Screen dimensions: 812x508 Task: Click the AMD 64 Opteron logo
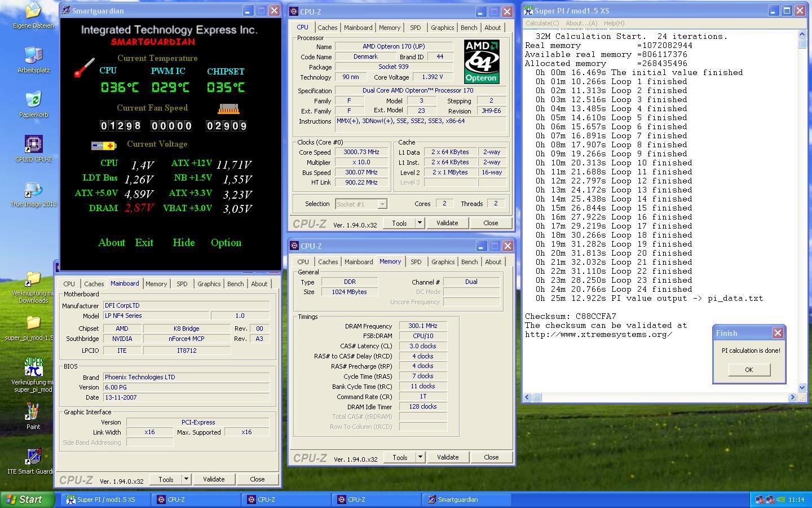pyautogui.click(x=481, y=62)
